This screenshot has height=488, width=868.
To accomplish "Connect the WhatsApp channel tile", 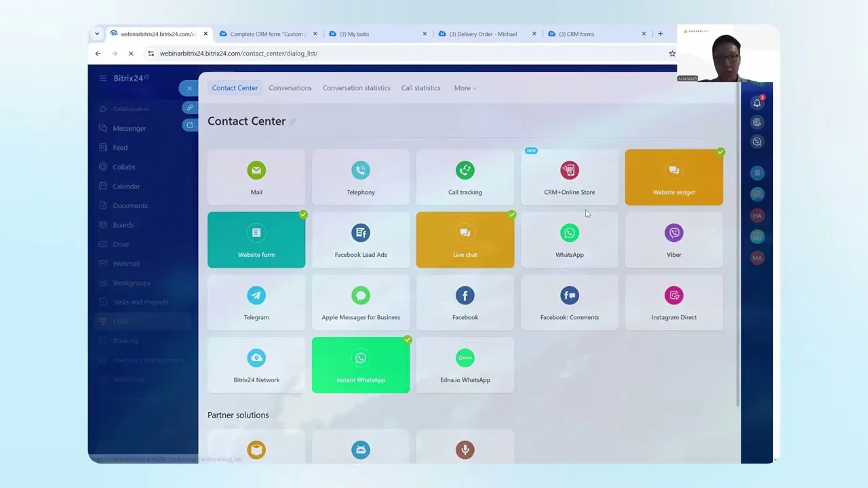I will (x=570, y=240).
